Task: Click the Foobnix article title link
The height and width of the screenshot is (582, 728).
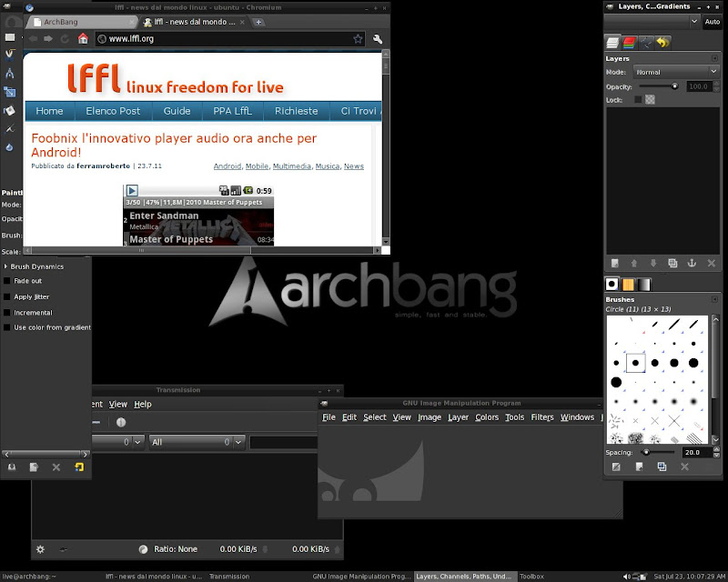Action: click(174, 145)
